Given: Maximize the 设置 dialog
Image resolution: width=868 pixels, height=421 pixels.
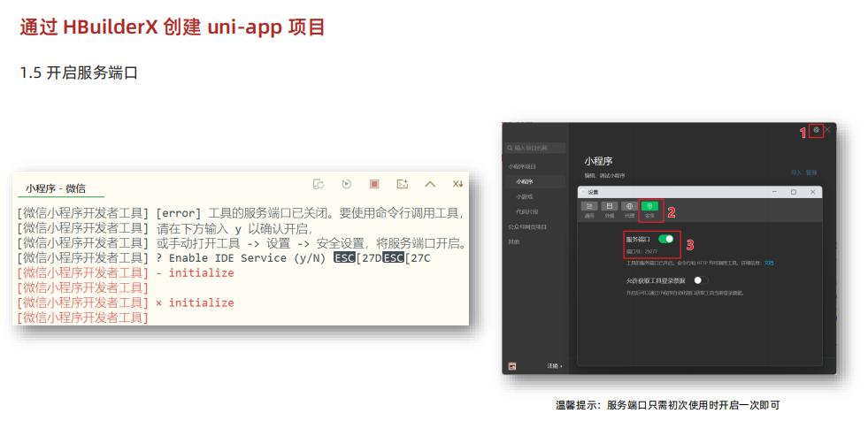Looking at the screenshot, I should click(x=794, y=192).
